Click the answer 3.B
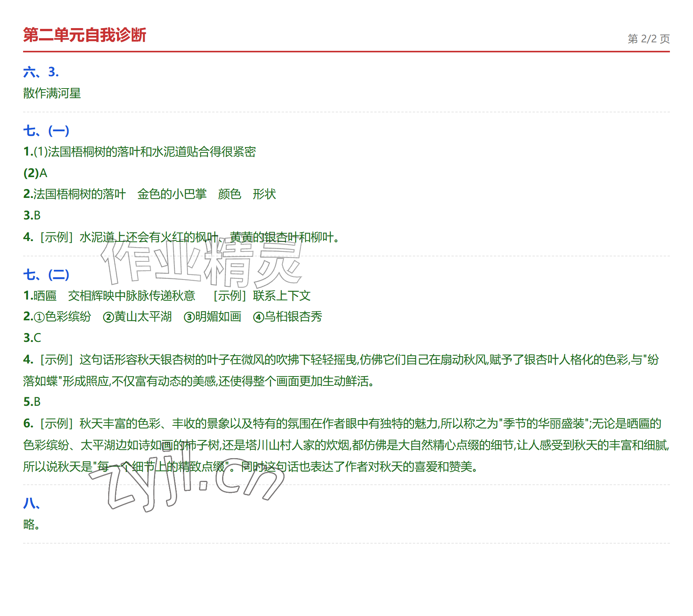693x616 pixels. 32,215
